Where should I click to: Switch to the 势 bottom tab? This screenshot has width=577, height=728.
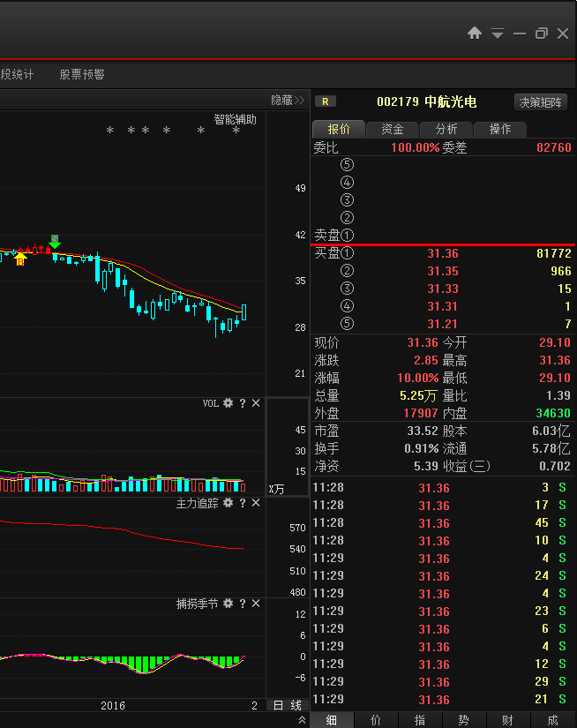pos(463,720)
